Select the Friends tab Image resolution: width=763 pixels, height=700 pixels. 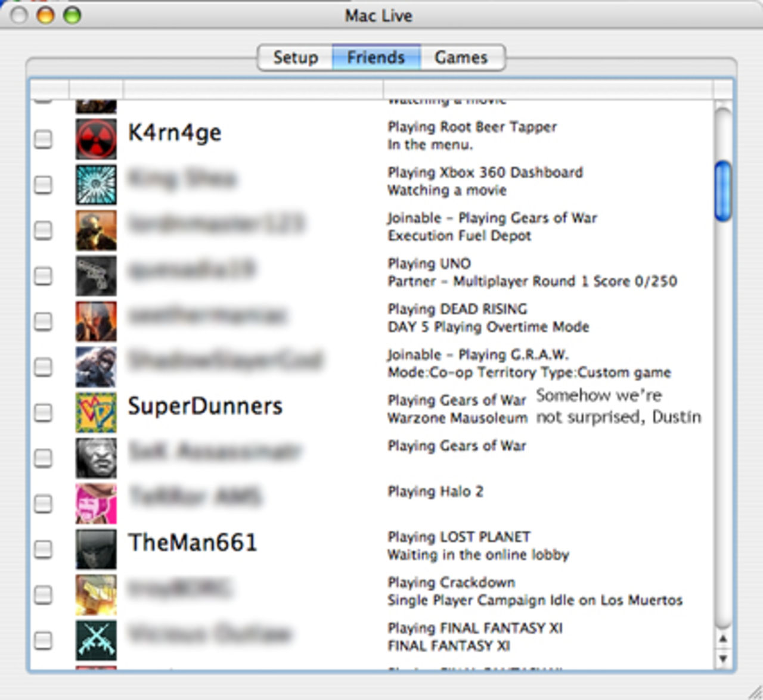point(376,58)
